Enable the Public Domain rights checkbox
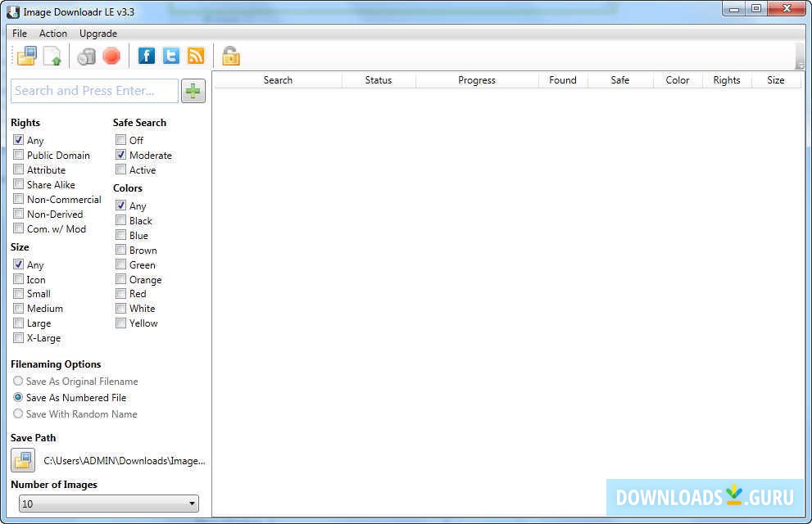The height and width of the screenshot is (524, 812). point(18,155)
